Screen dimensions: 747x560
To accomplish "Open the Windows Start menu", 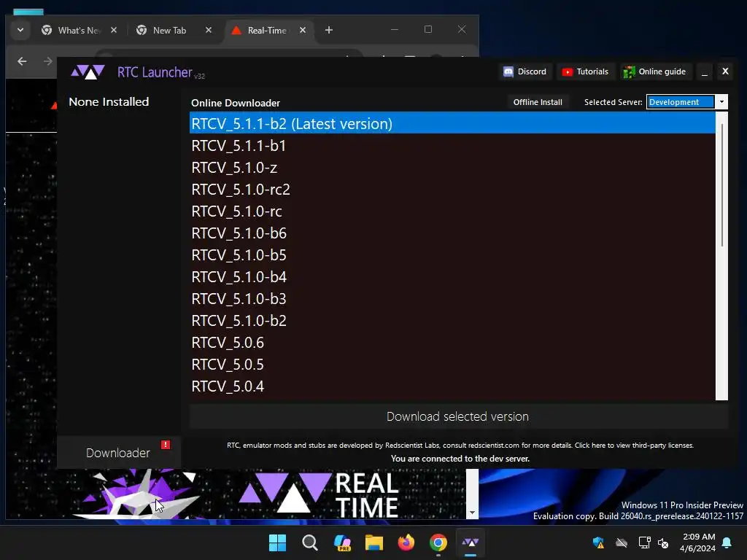I will coord(277,542).
